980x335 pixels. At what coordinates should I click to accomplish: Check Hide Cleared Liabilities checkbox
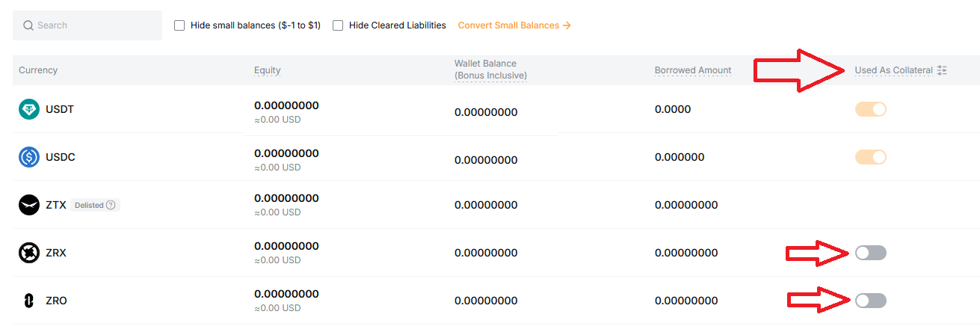[x=338, y=25]
